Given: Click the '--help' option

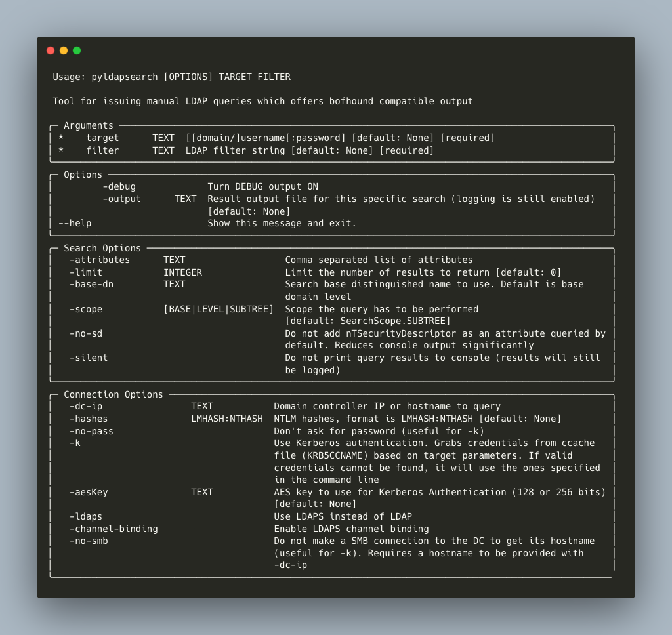Looking at the screenshot, I should click(75, 223).
